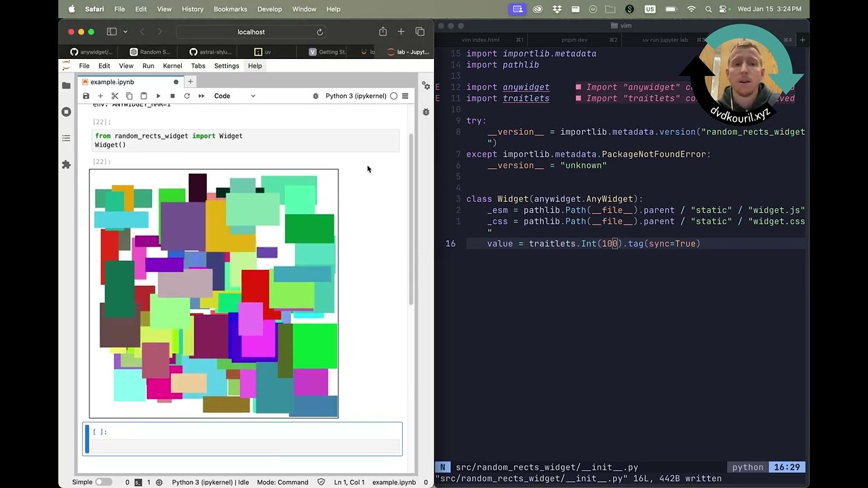Insert a new cell with the plus icon in the notebook toolbar
Viewport: 868px width, 488px height.
point(100,96)
